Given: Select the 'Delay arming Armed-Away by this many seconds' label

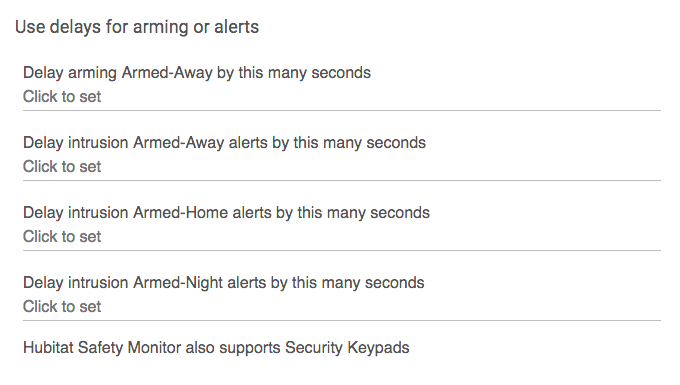Looking at the screenshot, I should click(197, 73).
